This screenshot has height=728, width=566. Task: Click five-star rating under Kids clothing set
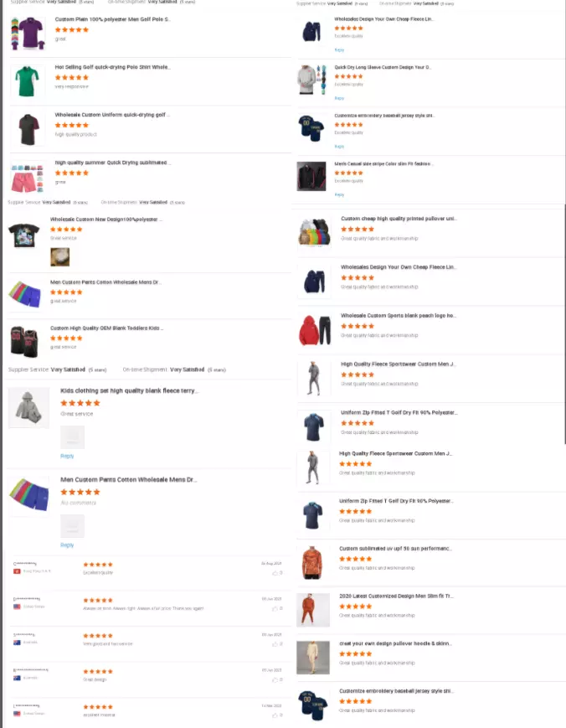point(80,403)
